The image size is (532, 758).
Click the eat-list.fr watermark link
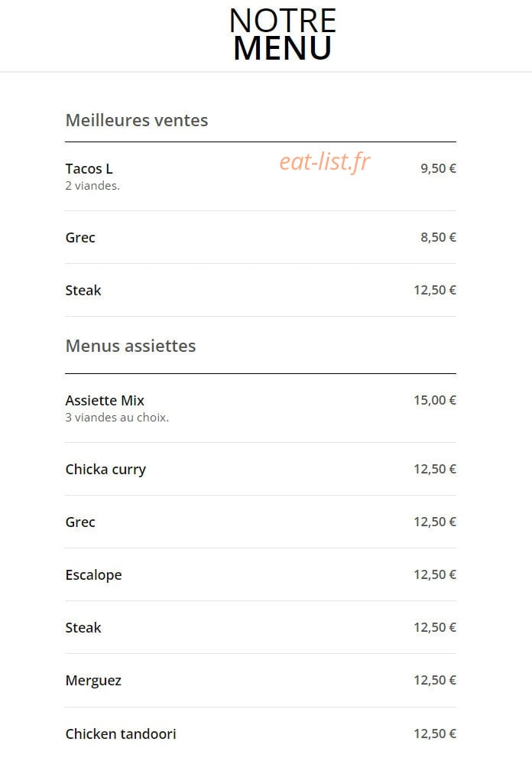(325, 162)
